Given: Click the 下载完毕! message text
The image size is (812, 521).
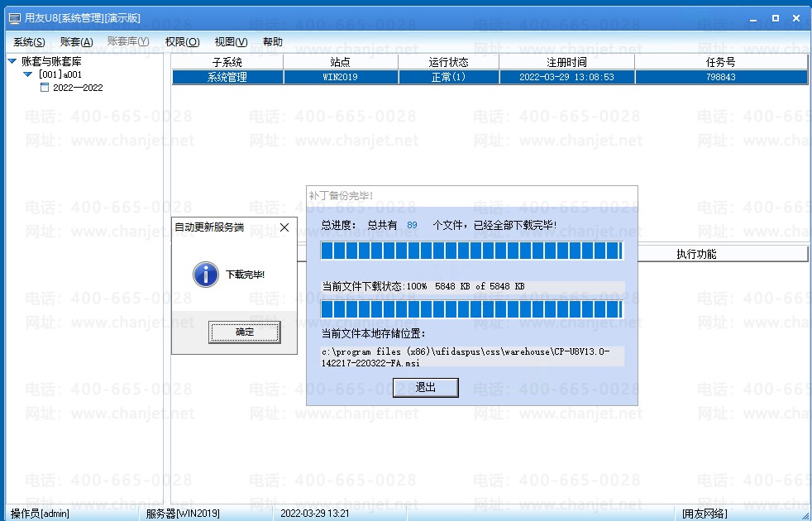Looking at the screenshot, I should [x=246, y=275].
